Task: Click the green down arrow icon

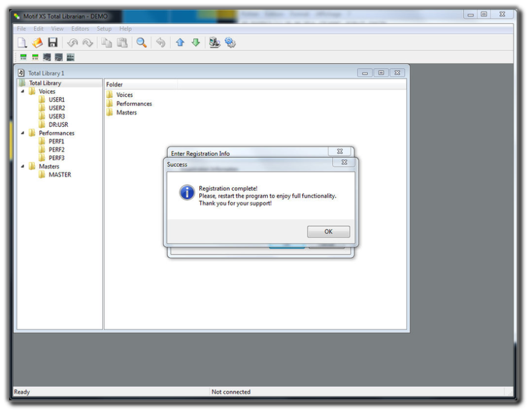Action: click(196, 43)
